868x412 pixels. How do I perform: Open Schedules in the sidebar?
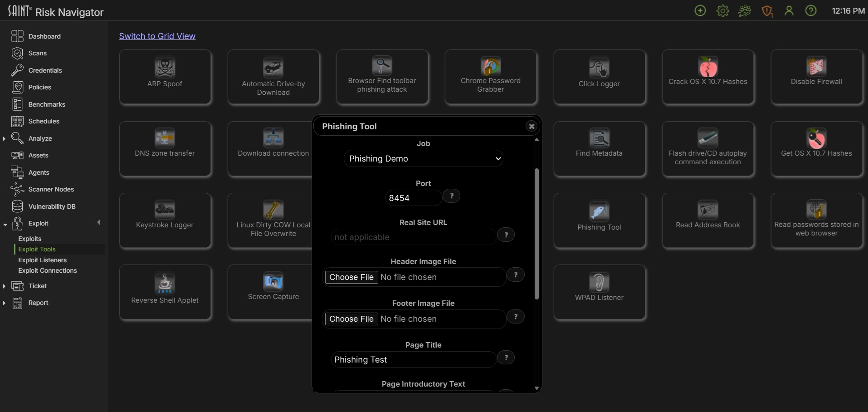(x=44, y=121)
